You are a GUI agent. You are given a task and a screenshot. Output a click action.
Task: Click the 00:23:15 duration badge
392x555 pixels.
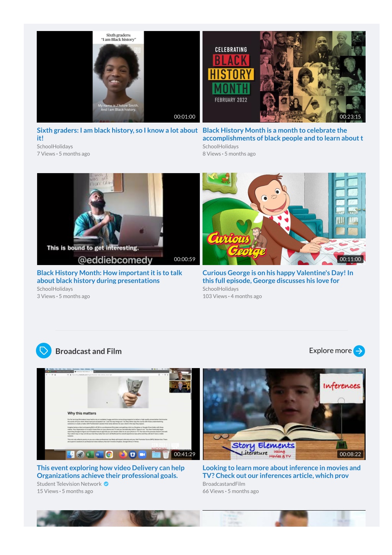click(350, 116)
